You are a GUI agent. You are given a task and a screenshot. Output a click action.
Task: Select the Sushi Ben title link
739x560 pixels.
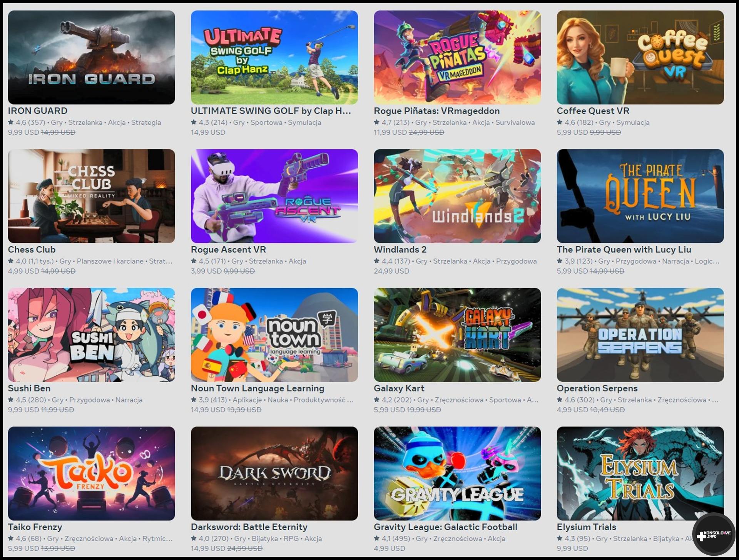[x=29, y=388]
